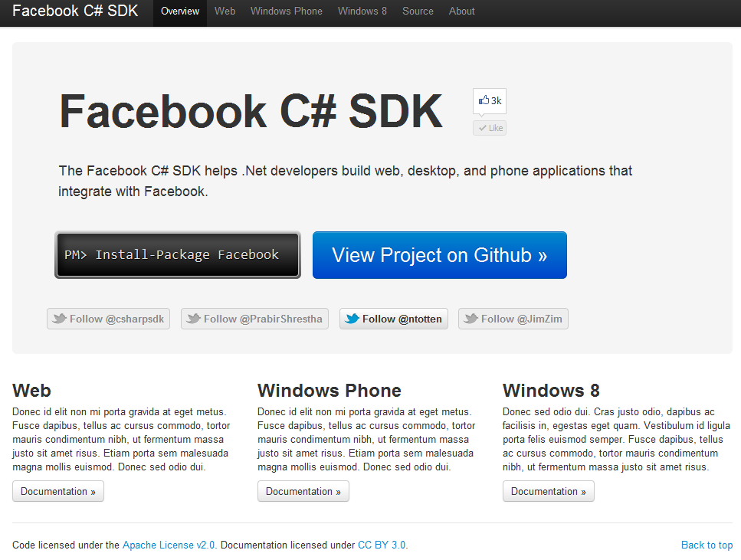Screen dimensions: 741x560
Task: Open the Apache License v2.0 link
Action: [169, 545]
